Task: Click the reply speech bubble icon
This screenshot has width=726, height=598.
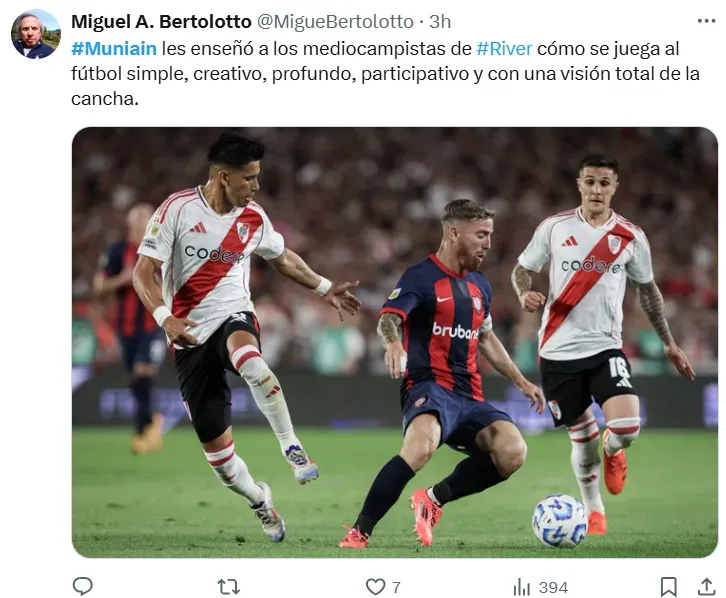Action: (x=83, y=586)
